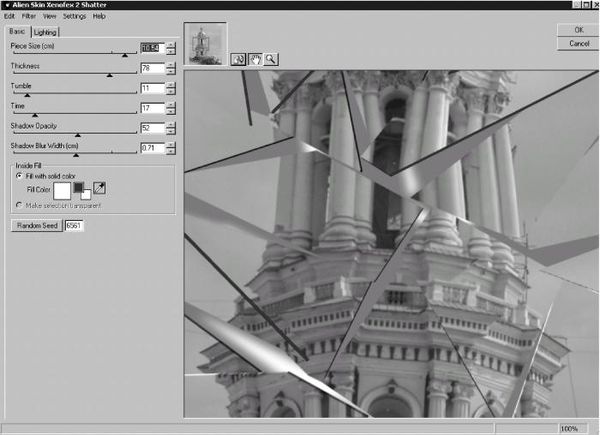
Task: Open the Filter menu
Action: click(28, 17)
